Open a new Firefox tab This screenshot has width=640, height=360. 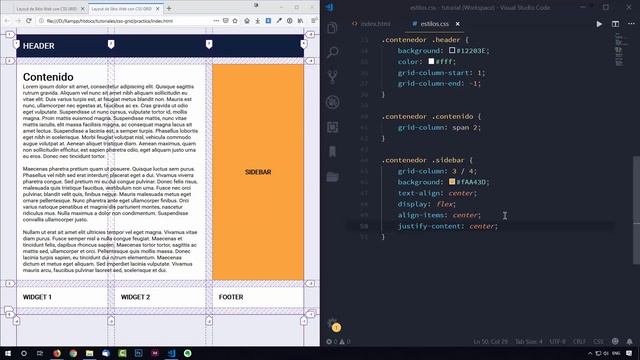[169, 8]
